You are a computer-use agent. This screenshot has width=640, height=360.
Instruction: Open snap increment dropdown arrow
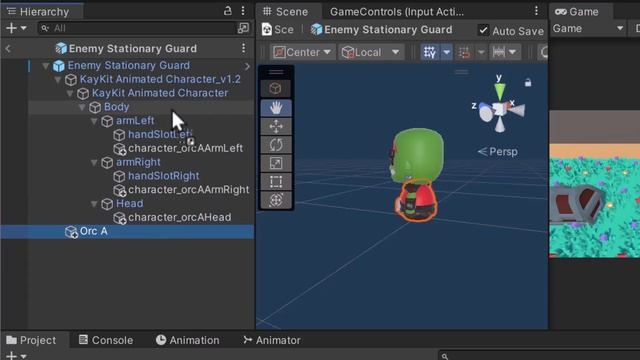[x=513, y=52]
